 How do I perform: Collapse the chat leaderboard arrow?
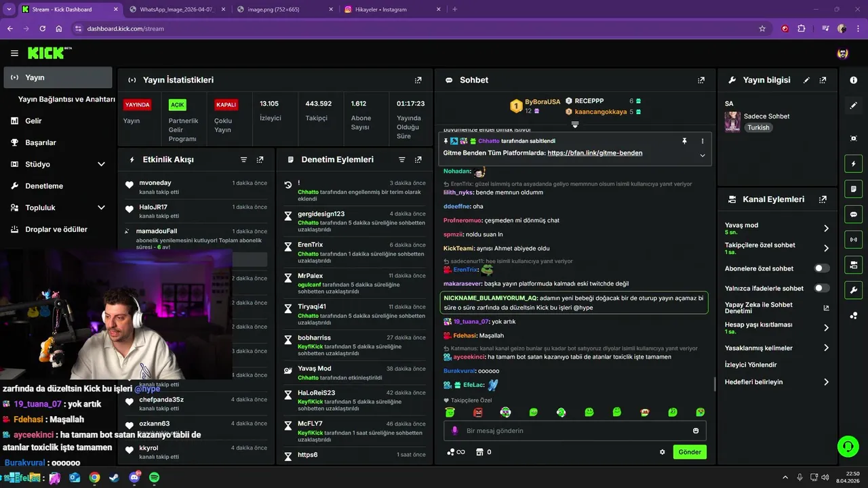click(x=575, y=125)
